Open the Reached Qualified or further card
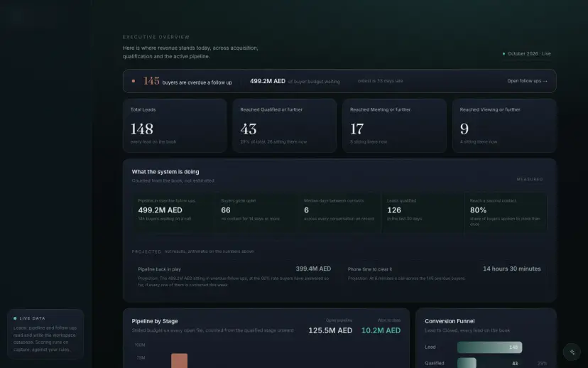588x368 pixels. tap(284, 126)
